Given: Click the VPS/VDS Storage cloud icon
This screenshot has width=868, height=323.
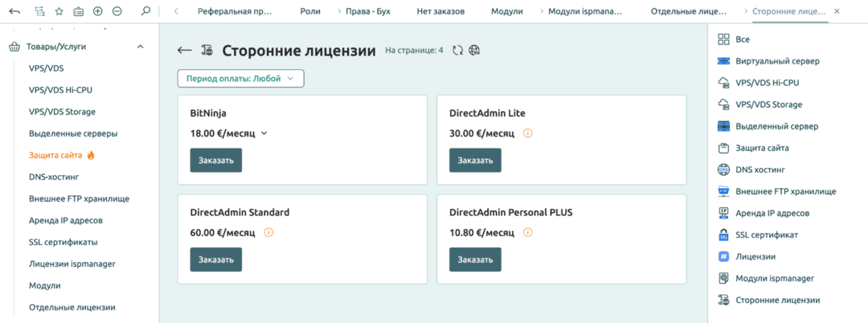Looking at the screenshot, I should point(723,104).
